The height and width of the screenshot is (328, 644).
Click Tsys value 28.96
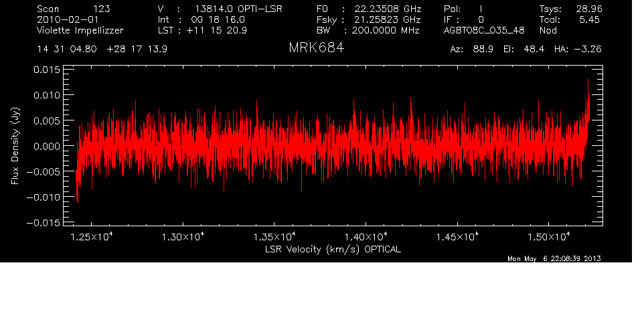pyautogui.click(x=589, y=9)
